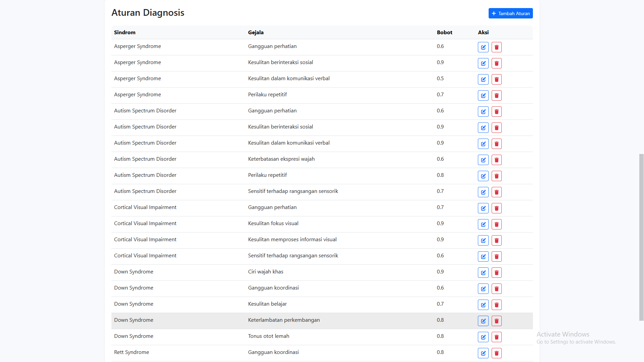Delete the Asperger Perilaku repetitif rule

click(x=497, y=96)
